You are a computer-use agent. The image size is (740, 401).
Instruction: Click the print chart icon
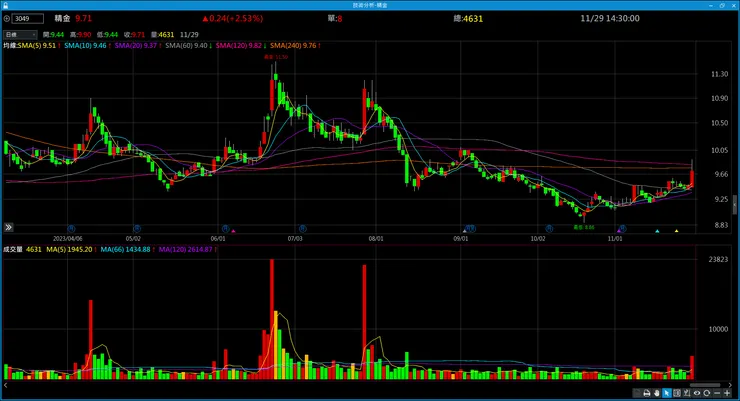647,393
